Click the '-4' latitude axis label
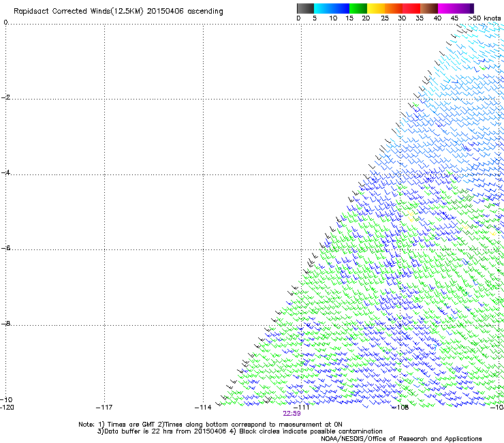 click(x=5, y=172)
